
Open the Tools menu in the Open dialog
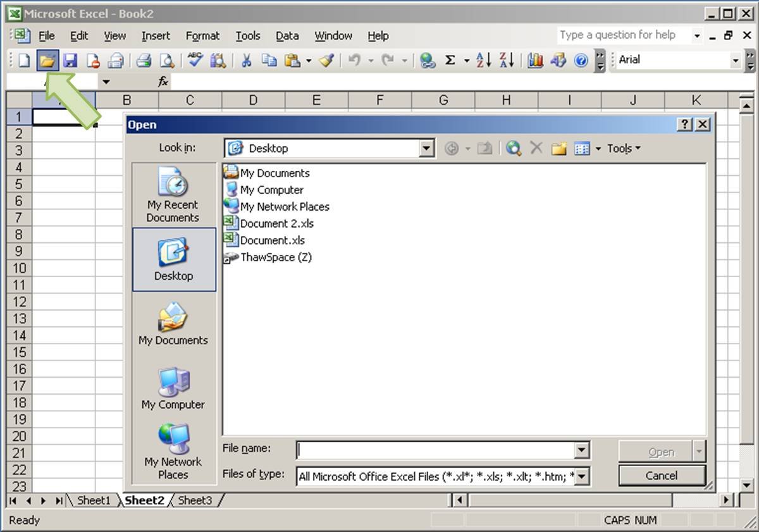point(624,149)
